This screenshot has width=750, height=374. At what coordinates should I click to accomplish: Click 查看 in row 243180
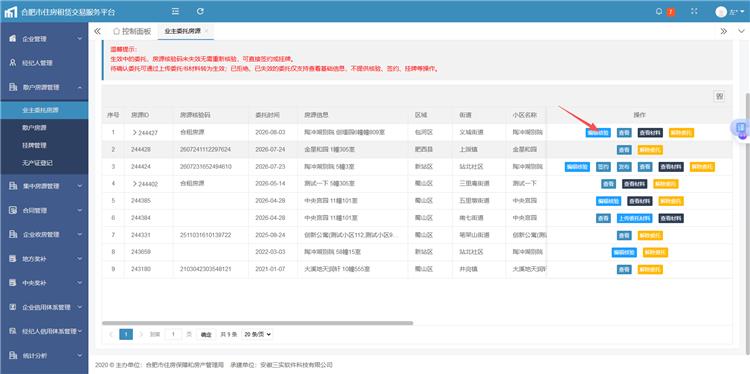(624, 269)
